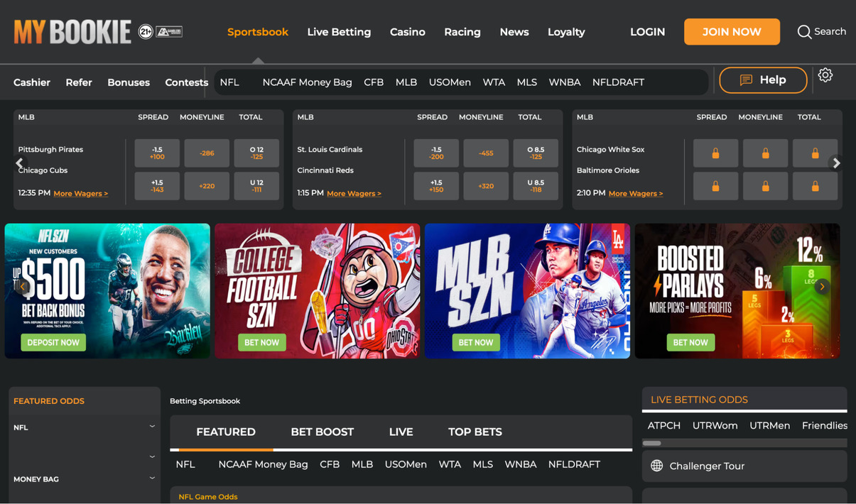Go to next games with right arrow
Screen dimensions: 856x504
coord(836,163)
